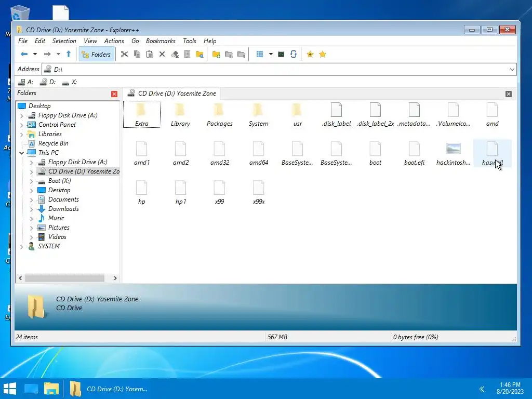The image size is (532, 399).
Task: Click the address bar showing D:\
Action: [x=279, y=69]
